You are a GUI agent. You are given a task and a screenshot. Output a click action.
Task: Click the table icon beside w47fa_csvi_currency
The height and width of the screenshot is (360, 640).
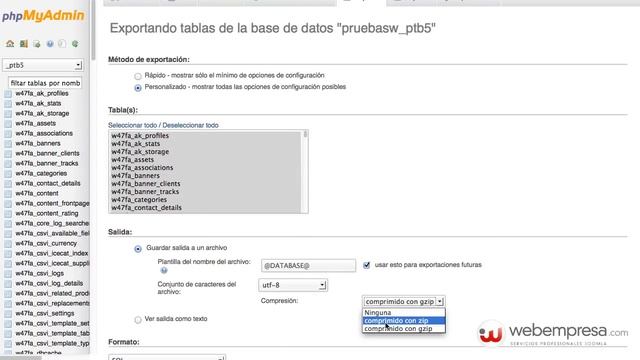[8, 244]
